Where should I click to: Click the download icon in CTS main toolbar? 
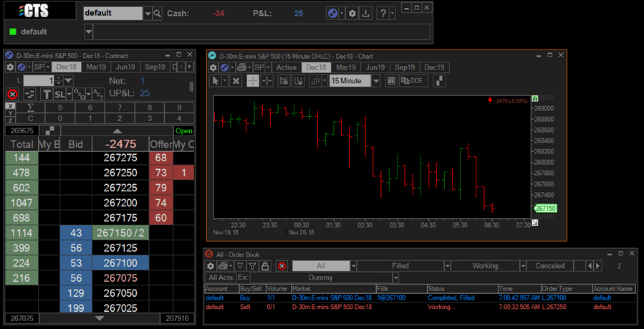[365, 14]
